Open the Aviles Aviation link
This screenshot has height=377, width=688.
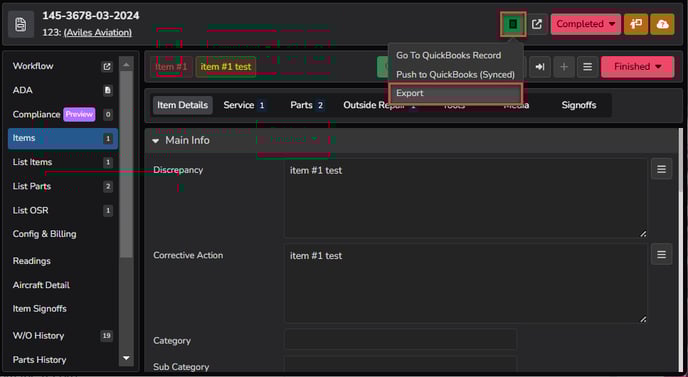(x=98, y=32)
